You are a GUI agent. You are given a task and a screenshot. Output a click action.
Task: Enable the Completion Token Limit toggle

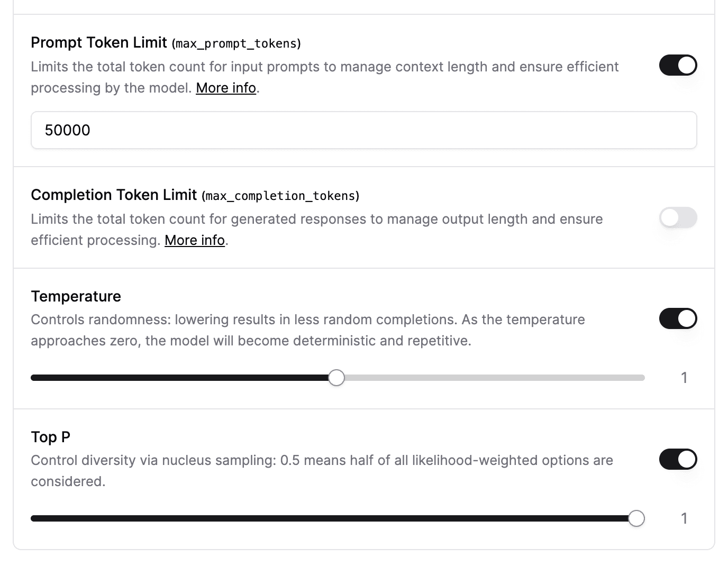point(678,217)
